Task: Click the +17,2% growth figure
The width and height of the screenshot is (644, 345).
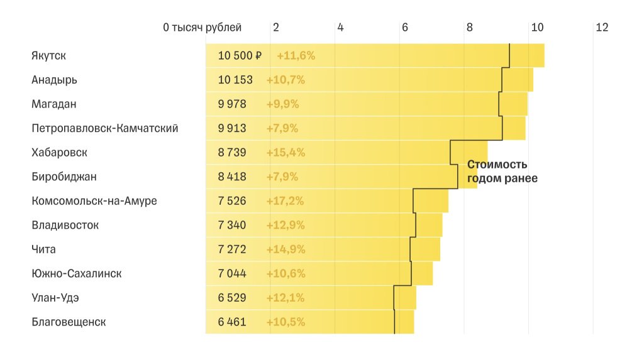Action: click(285, 201)
